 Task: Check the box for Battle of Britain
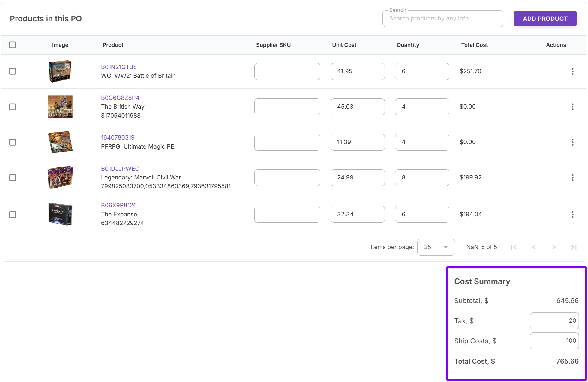(13, 71)
